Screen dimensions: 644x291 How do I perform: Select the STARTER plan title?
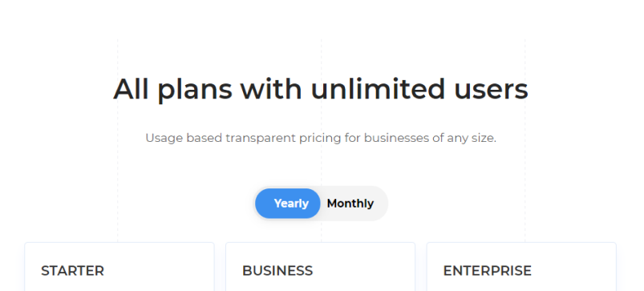[73, 271]
